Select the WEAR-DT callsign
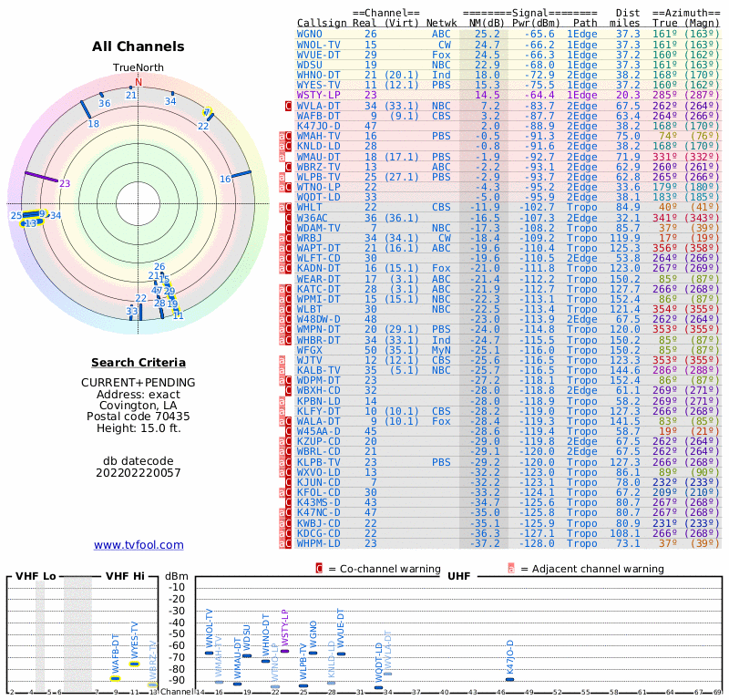 [x=318, y=280]
